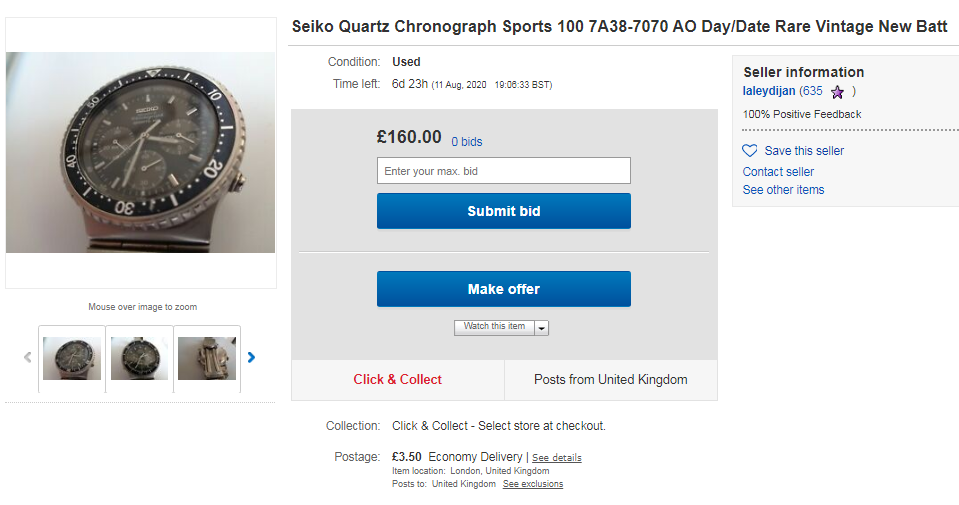The width and height of the screenshot is (959, 505).
Task: Select the first watch thumbnail
Action: 72,358
